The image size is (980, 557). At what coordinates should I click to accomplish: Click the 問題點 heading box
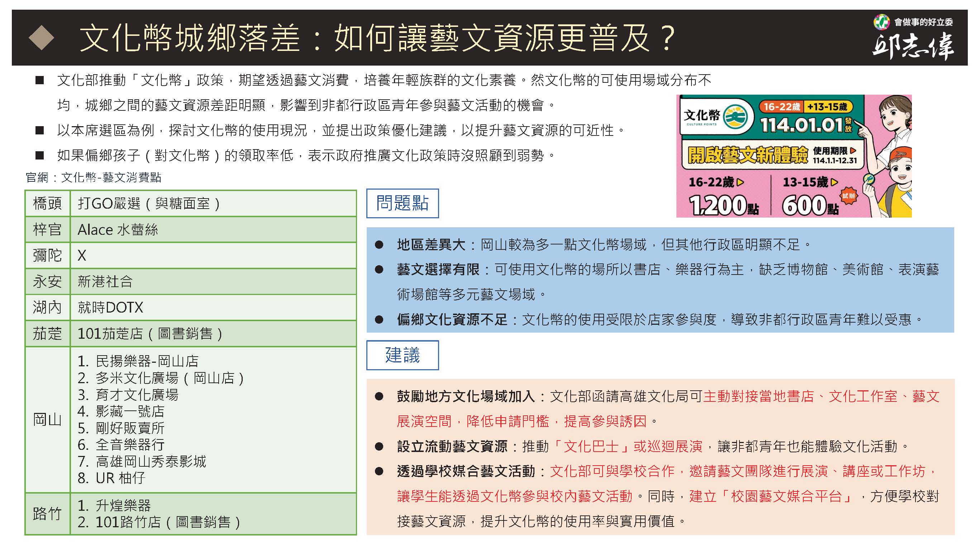click(402, 203)
